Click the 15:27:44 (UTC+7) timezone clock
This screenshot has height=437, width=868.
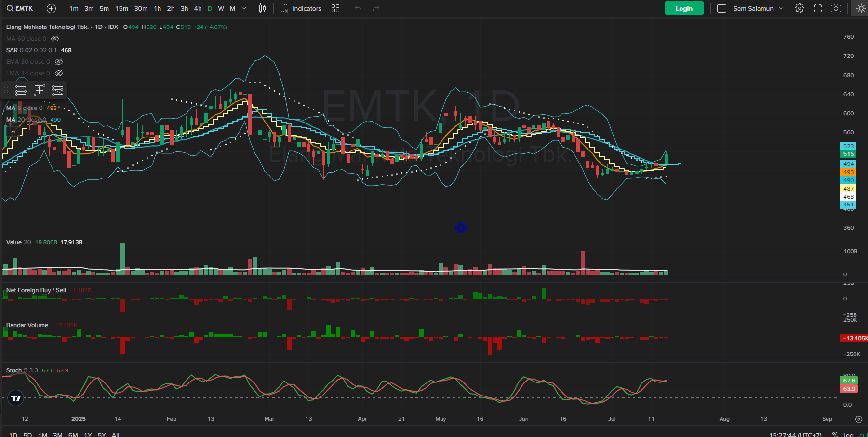coord(795,434)
